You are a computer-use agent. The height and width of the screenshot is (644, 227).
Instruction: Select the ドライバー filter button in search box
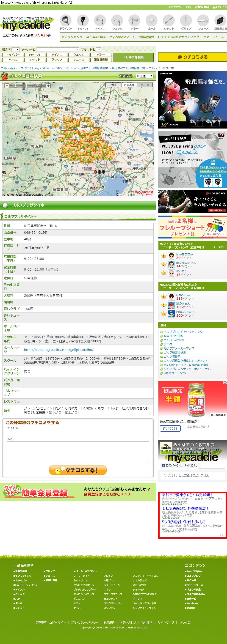(13, 55)
